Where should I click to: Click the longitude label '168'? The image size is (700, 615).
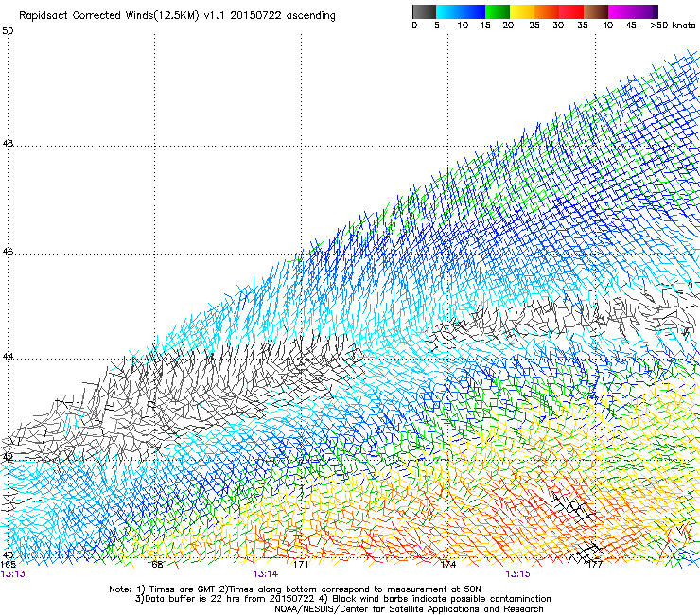point(155,565)
